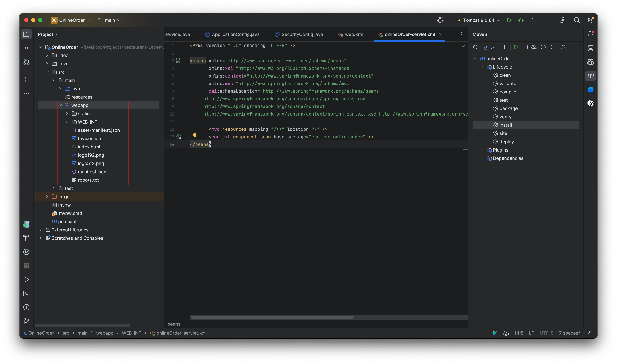The image size is (617, 364).
Task: Run the Maven install lifecycle goal
Action: tap(506, 125)
